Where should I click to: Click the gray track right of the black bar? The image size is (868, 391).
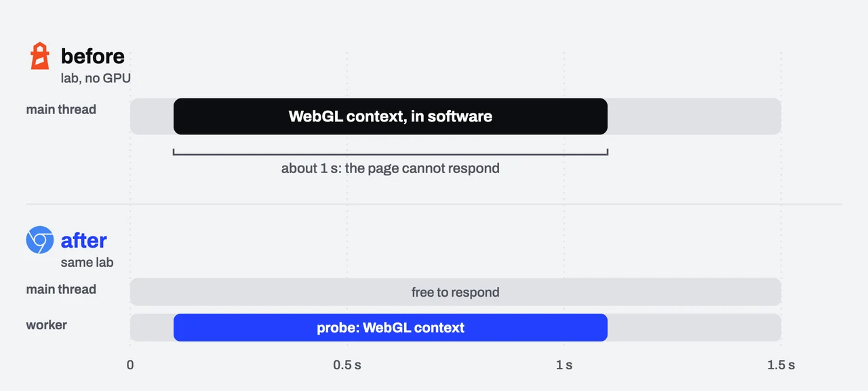click(x=694, y=116)
